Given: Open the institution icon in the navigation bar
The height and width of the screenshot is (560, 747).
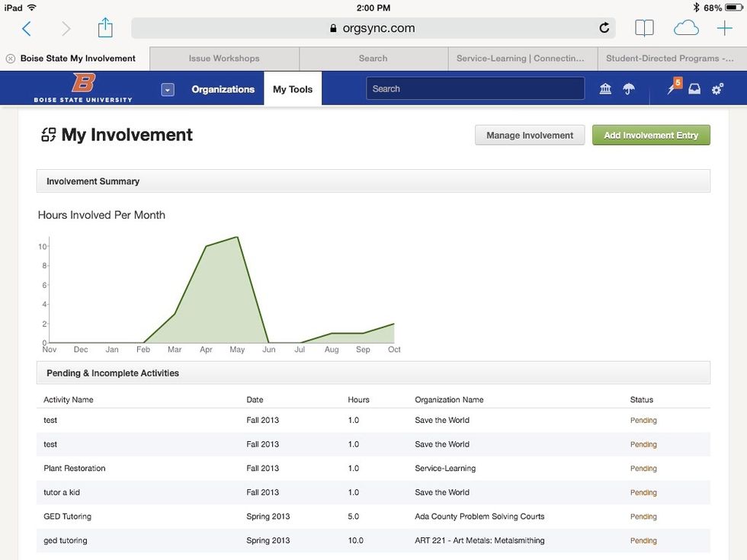Looking at the screenshot, I should pyautogui.click(x=604, y=89).
